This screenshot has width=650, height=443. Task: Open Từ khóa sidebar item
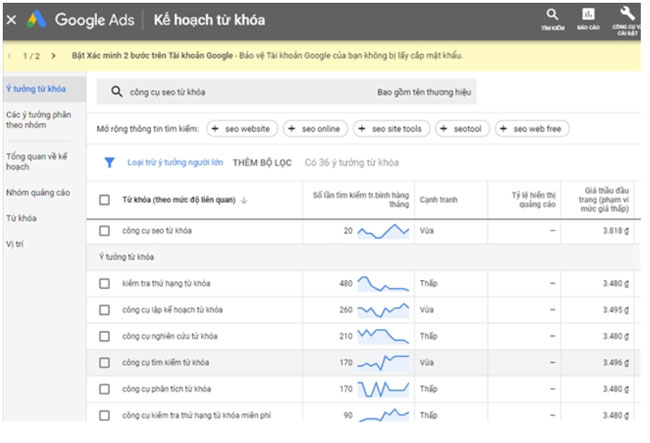point(21,218)
